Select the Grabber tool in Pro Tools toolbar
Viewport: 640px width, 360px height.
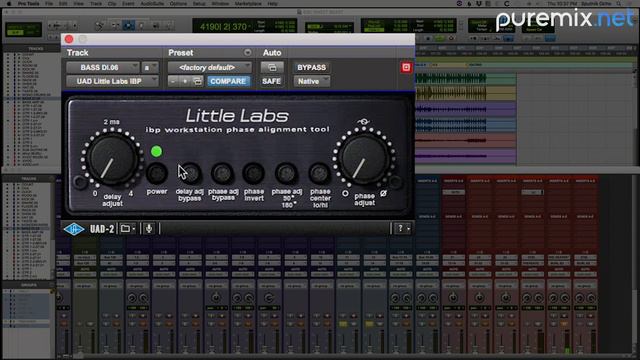pyautogui.click(x=142, y=26)
